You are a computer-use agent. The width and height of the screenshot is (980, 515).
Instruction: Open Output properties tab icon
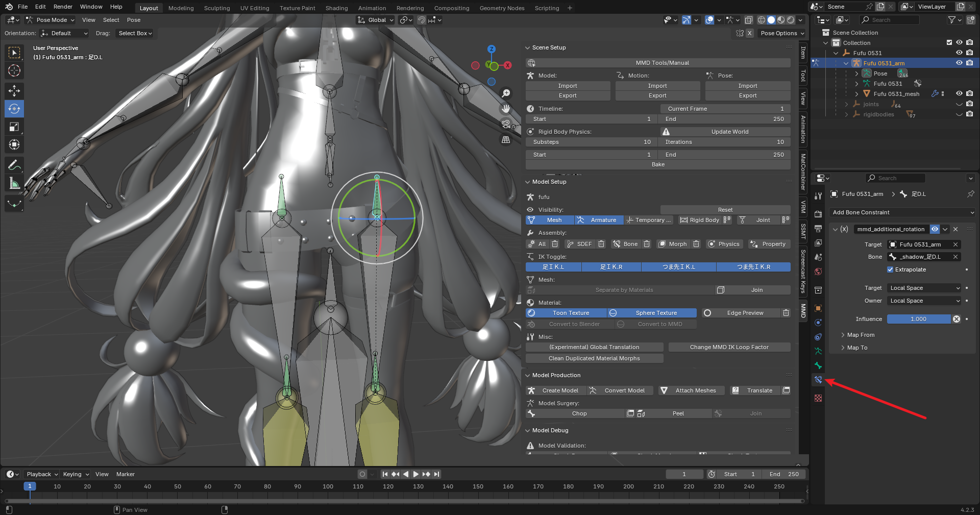[818, 228]
